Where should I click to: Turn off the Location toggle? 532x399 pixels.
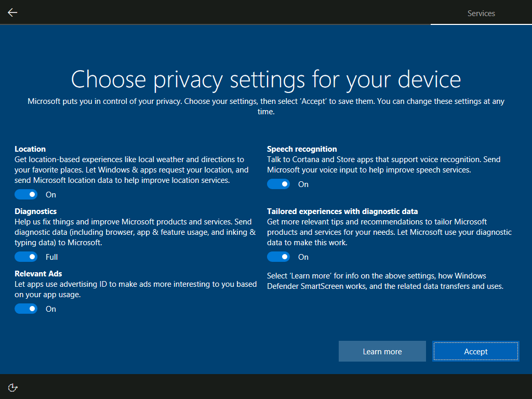click(x=26, y=194)
